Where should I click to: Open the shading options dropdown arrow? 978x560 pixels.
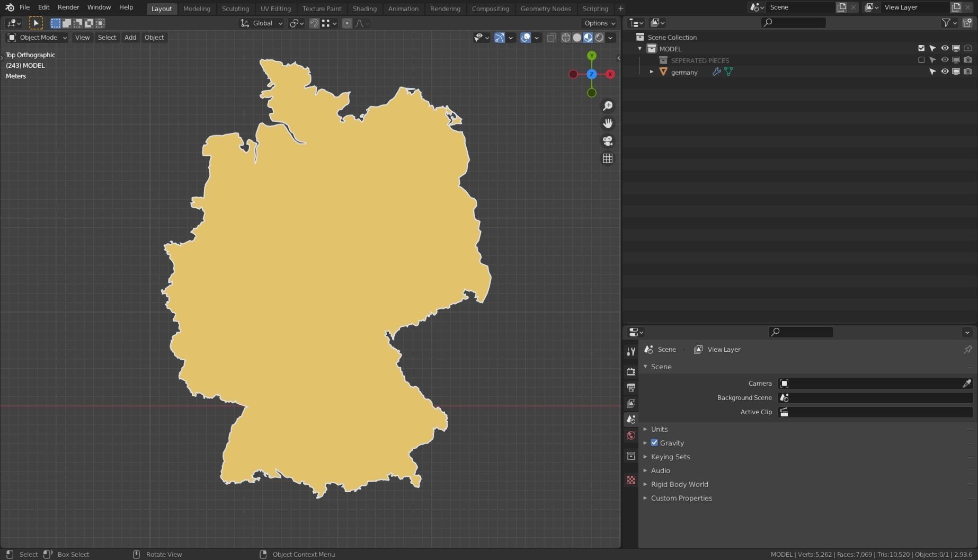(x=611, y=38)
